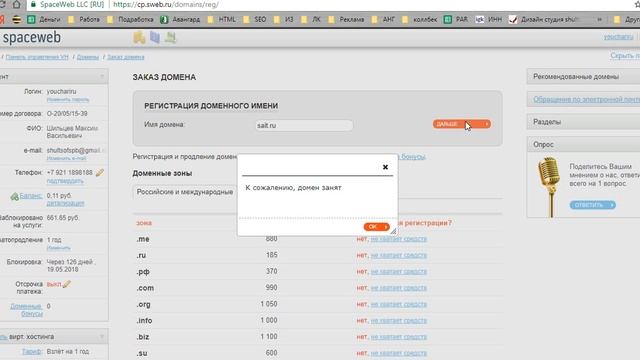Click the browser home icon
This screenshot has height=360, width=640.
tap(16, 4)
